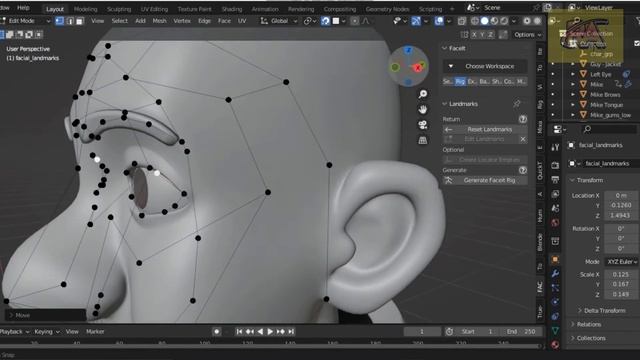
Task: Toggle camera view icon in viewport
Action: coord(423,125)
